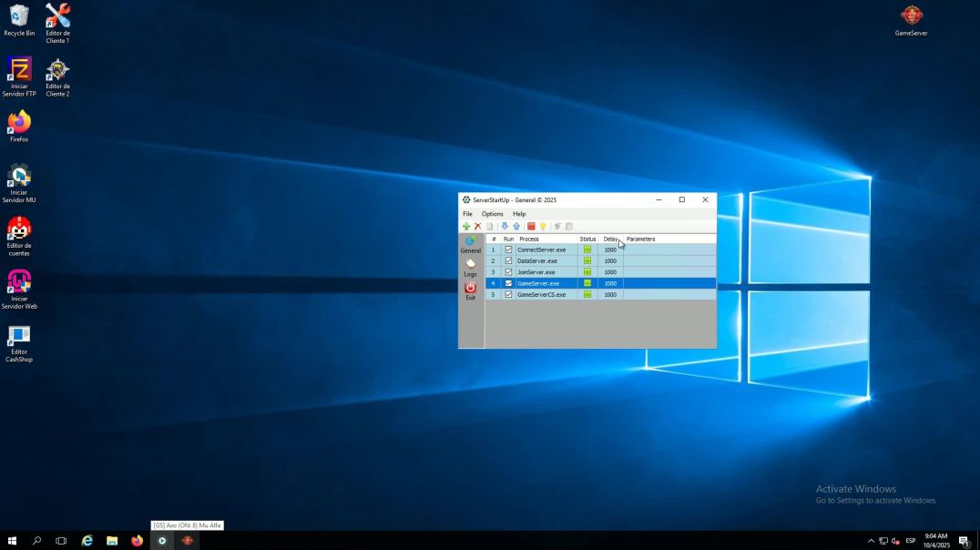Uncheck Run for ConnectServer.exe

coord(508,250)
